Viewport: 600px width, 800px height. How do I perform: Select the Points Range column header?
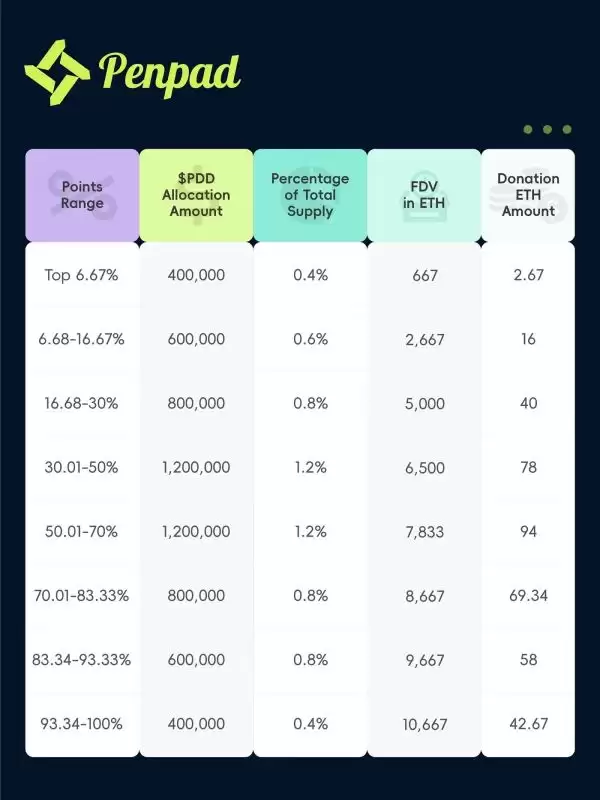[x=82, y=195]
